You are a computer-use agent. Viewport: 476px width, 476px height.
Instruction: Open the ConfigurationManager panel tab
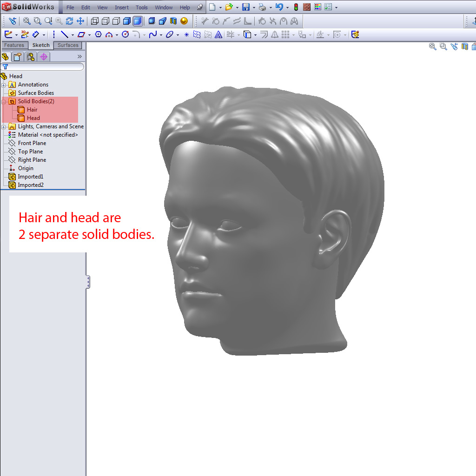point(30,56)
